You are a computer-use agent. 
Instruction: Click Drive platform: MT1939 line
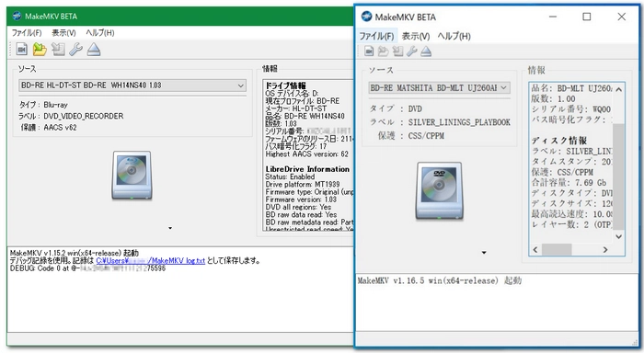coord(303,185)
